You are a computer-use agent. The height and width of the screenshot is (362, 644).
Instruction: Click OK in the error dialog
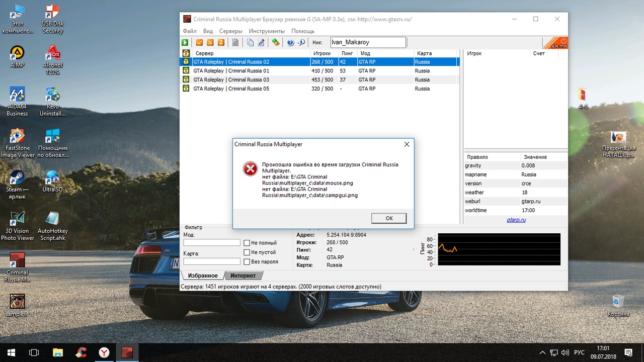[389, 218]
